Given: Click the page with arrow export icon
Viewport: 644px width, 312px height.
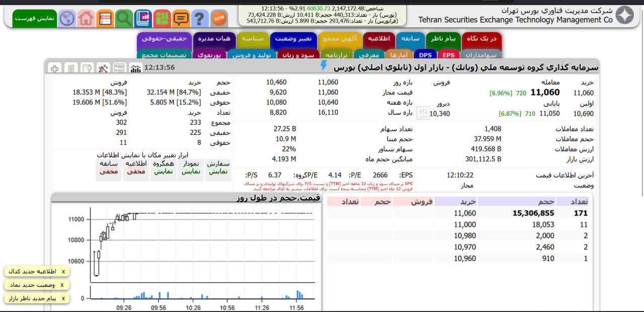Looking at the screenshot, I should [88, 68].
